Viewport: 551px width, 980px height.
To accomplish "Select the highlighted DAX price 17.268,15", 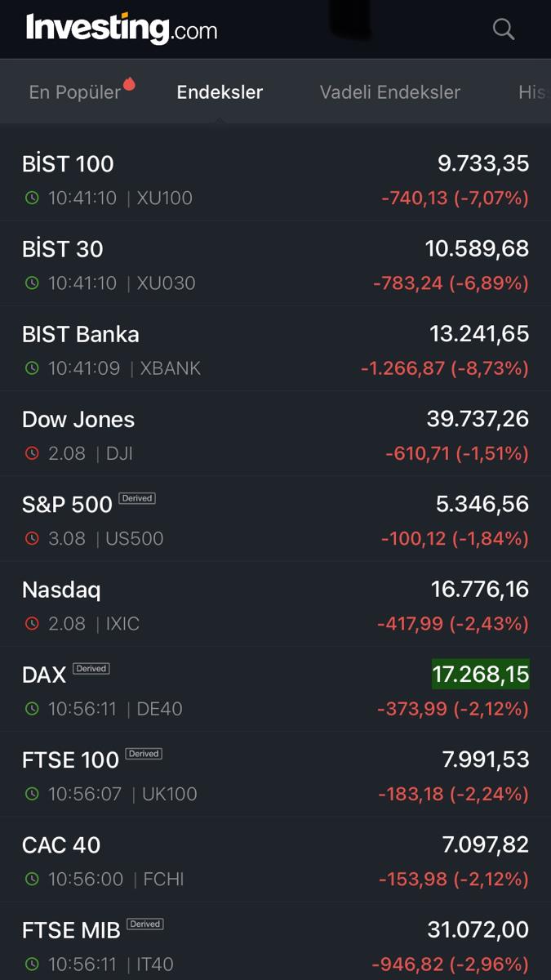I will 480,675.
